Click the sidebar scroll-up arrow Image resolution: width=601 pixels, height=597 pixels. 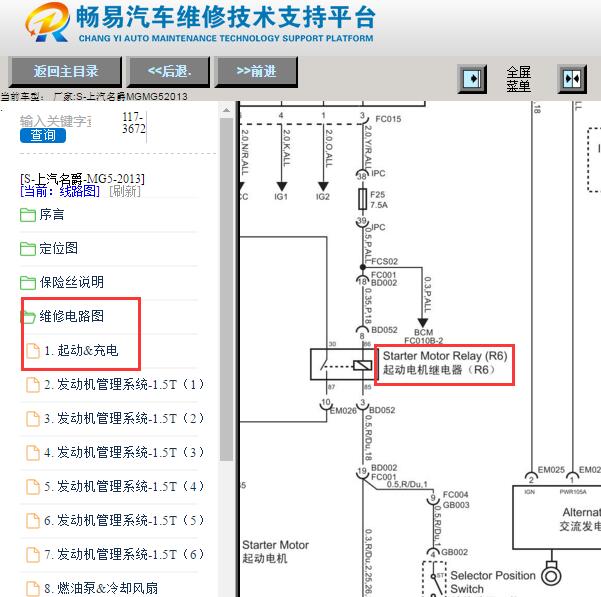(227, 110)
